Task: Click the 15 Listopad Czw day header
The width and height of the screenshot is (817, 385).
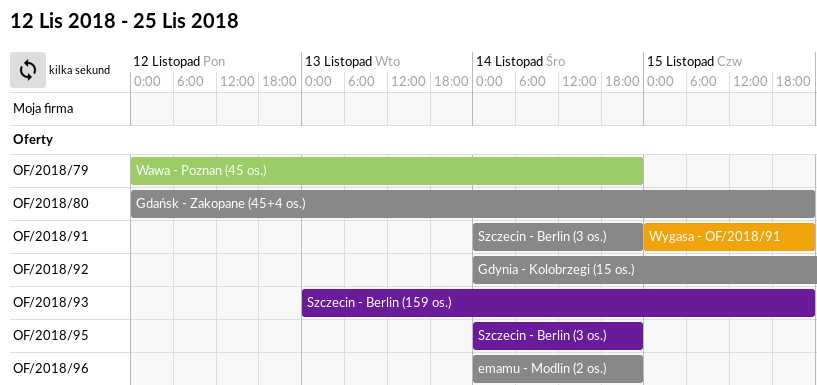Action: (x=695, y=61)
